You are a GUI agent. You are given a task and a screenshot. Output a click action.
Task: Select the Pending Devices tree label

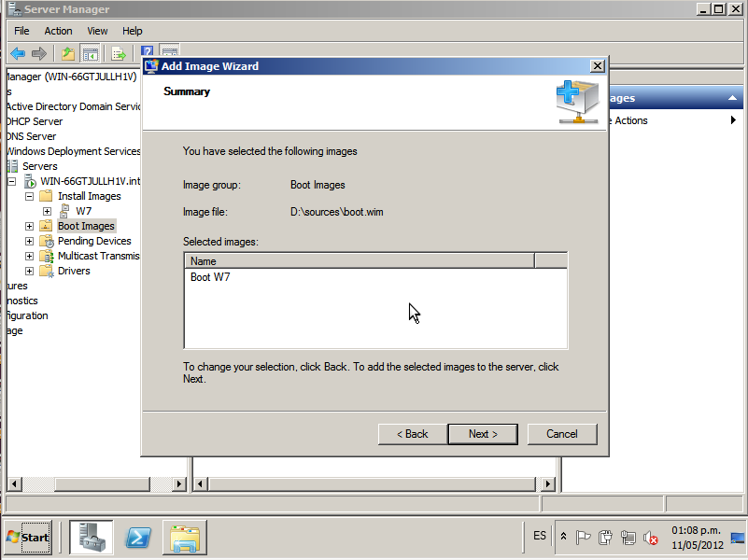[x=94, y=241]
